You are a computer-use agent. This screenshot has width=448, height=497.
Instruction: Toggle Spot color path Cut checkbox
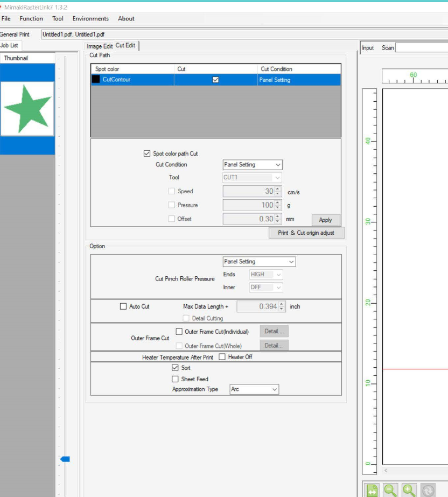147,153
